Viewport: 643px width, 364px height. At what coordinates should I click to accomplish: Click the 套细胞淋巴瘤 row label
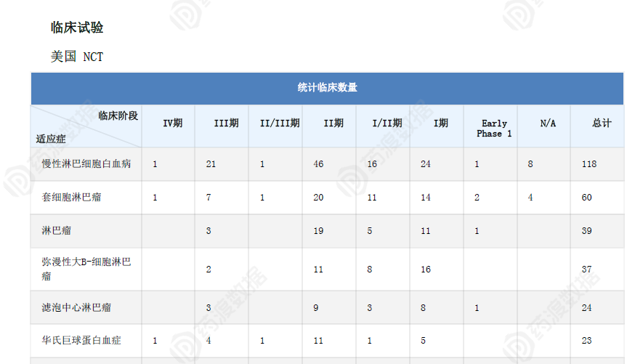pyautogui.click(x=71, y=197)
